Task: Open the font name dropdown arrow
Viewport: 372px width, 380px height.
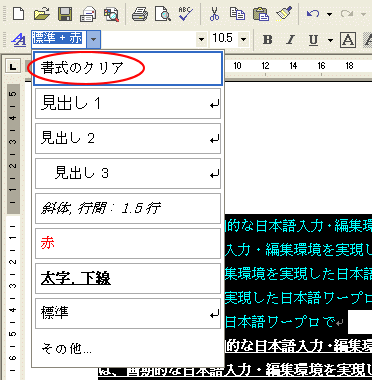Action: coord(201,40)
